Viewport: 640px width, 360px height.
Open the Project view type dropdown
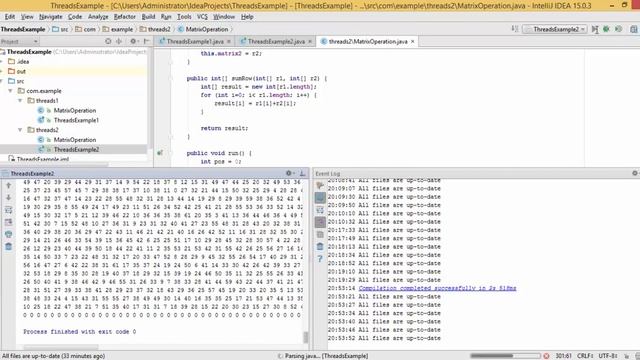[x=19, y=41]
